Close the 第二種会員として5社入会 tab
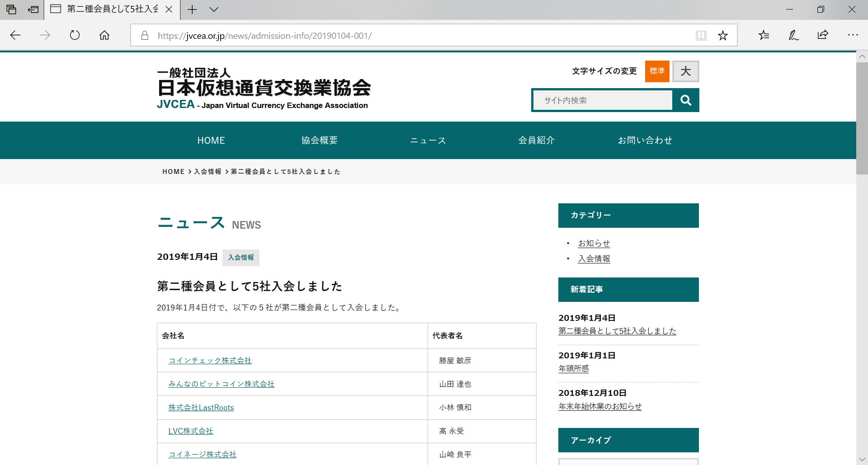 [x=169, y=9]
